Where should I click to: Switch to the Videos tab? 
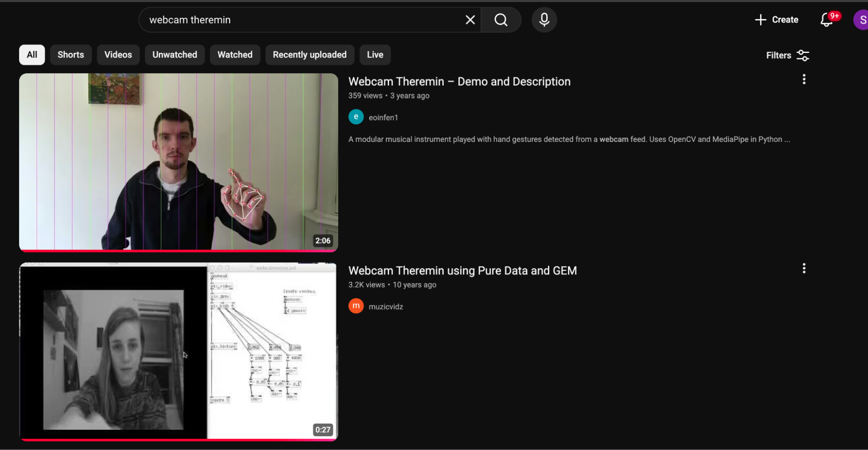tap(118, 55)
